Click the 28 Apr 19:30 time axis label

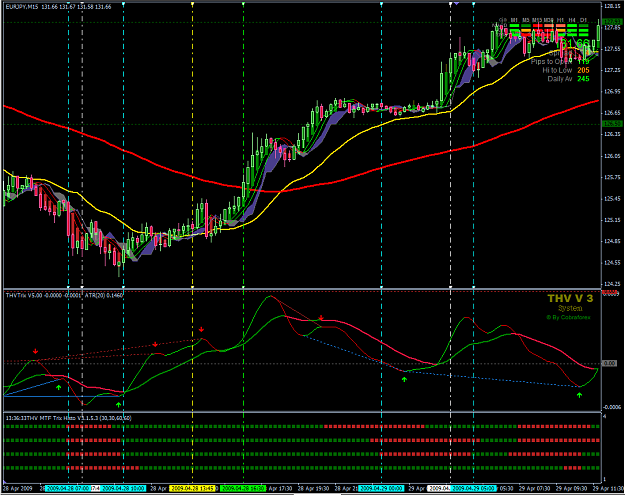[313, 488]
